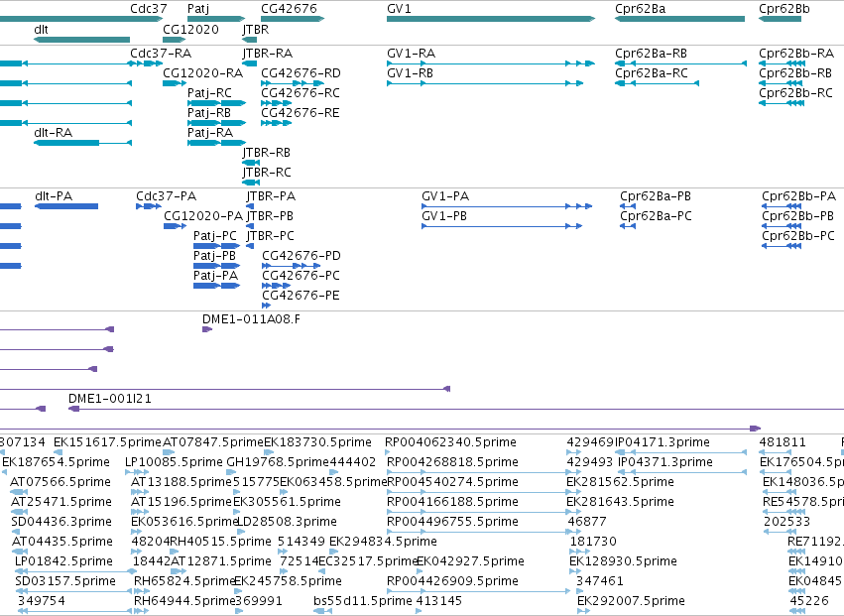The height and width of the screenshot is (616, 844).
Task: Select the CG12020-PA protein label
Action: 203,216
